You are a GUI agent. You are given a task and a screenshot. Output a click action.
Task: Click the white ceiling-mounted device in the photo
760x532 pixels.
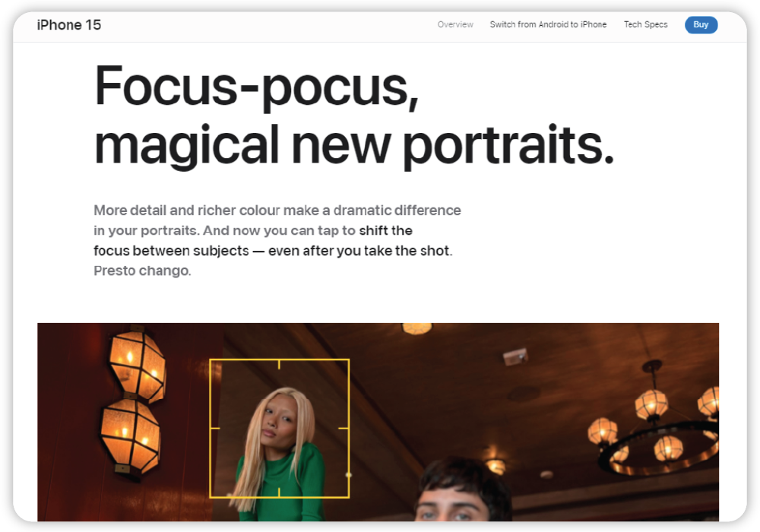click(516, 356)
